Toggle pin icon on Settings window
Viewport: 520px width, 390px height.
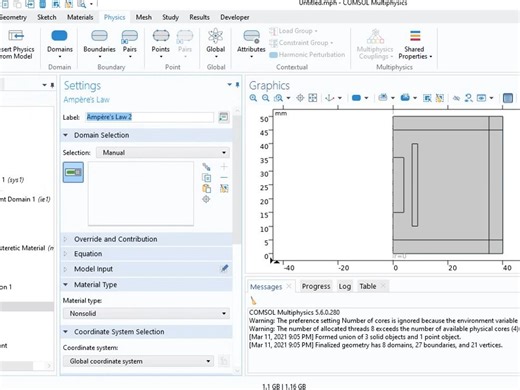coord(237,85)
